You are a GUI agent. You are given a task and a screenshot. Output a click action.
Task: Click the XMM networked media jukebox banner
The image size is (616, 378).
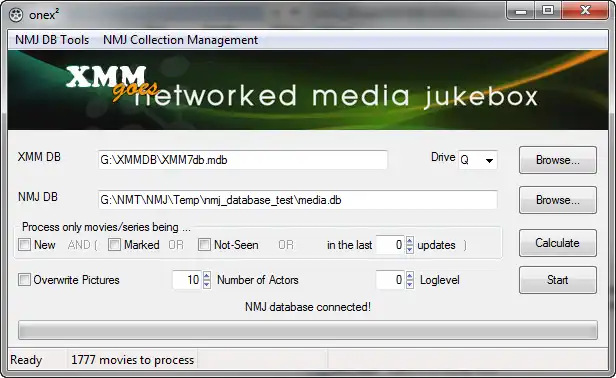308,90
